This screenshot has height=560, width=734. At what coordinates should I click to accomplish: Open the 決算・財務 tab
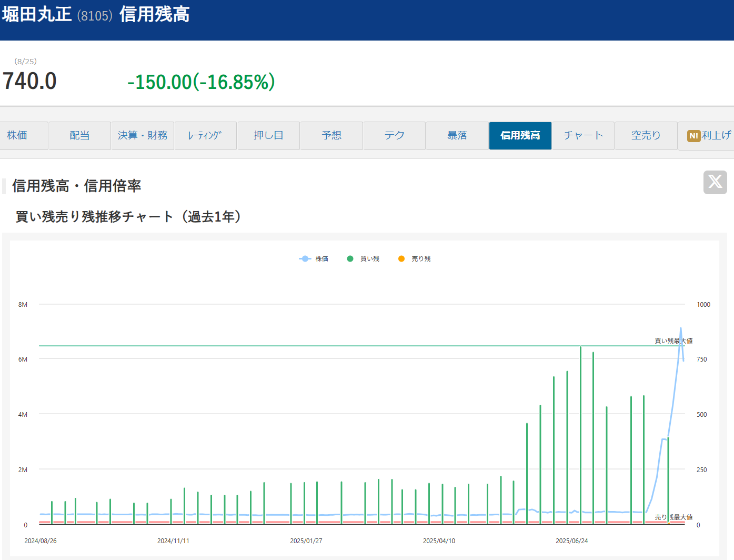point(143,136)
